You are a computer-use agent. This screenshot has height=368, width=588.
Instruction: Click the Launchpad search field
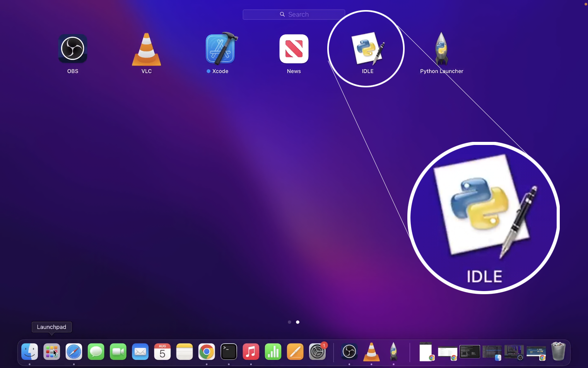point(294,15)
